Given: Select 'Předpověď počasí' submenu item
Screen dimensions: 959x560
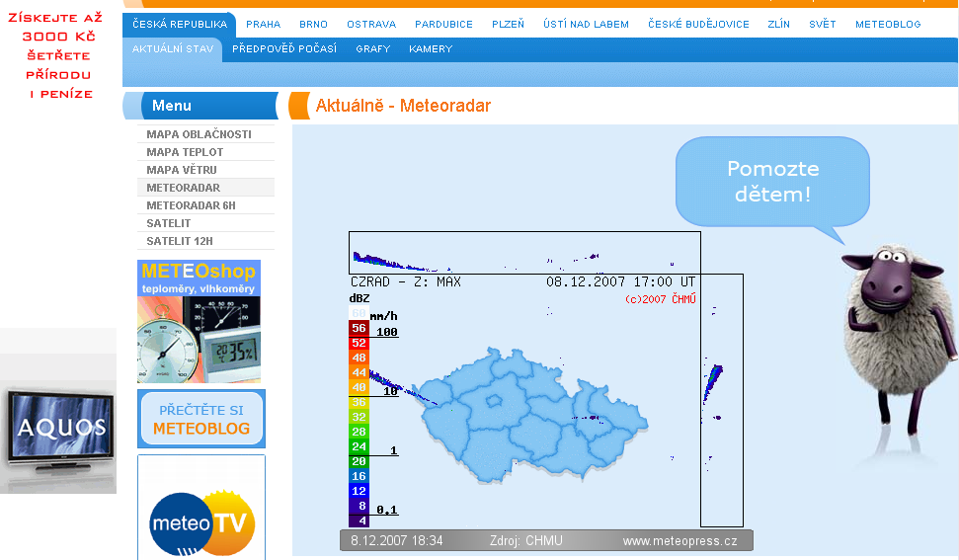Looking at the screenshot, I should point(284,48).
